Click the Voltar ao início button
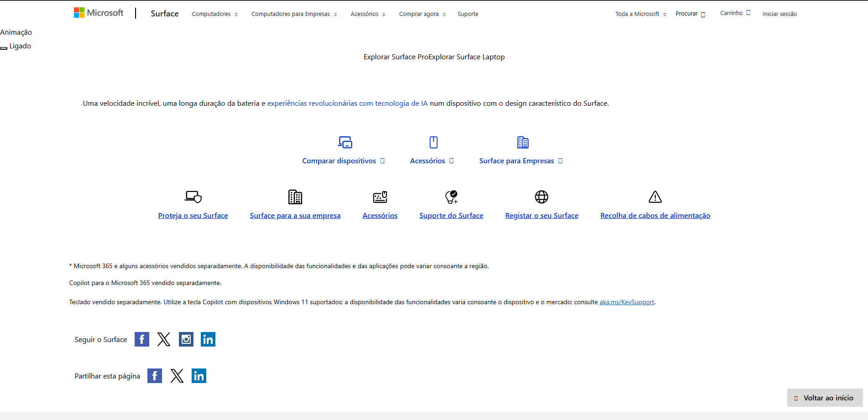 point(825,398)
